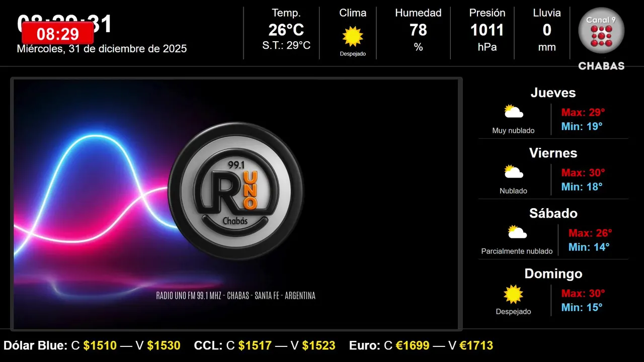Click the Radio Uno FM 99.1 MHz caption
Image resolution: width=644 pixels, height=362 pixels.
[x=236, y=296]
